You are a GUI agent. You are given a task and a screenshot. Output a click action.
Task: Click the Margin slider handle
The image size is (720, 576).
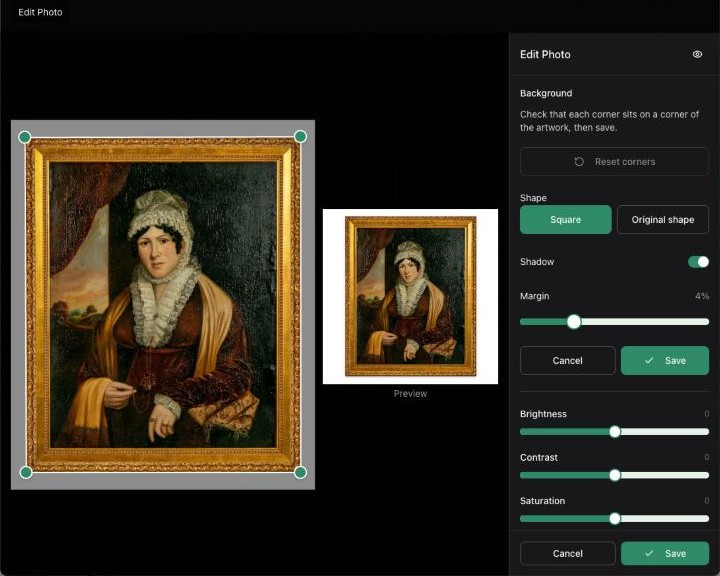[574, 322]
